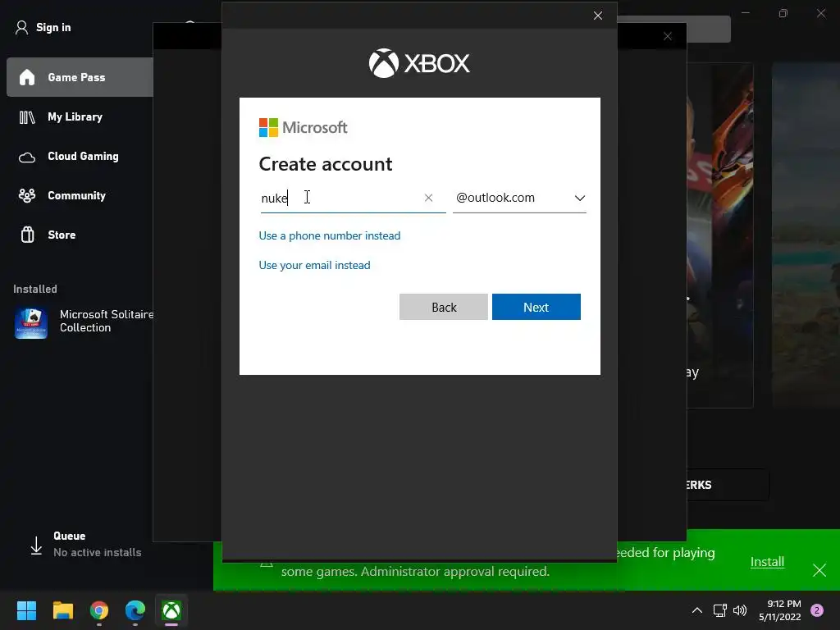Close the darker background dialog window
The image size is (840, 630).
(668, 36)
